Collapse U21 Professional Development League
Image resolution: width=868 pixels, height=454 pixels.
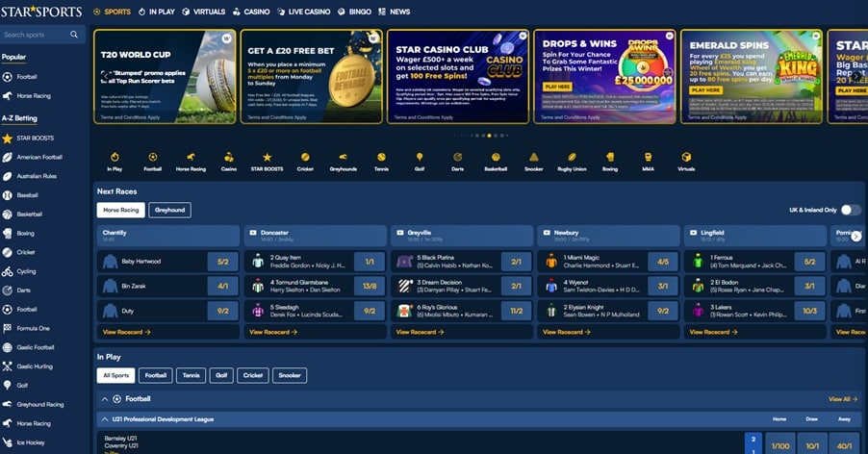coord(104,419)
